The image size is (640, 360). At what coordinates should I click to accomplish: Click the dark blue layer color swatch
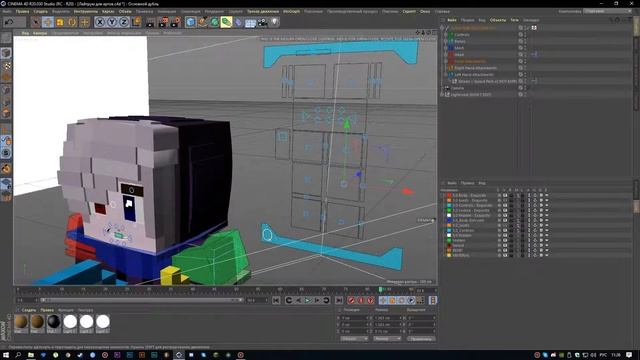[x=449, y=220]
